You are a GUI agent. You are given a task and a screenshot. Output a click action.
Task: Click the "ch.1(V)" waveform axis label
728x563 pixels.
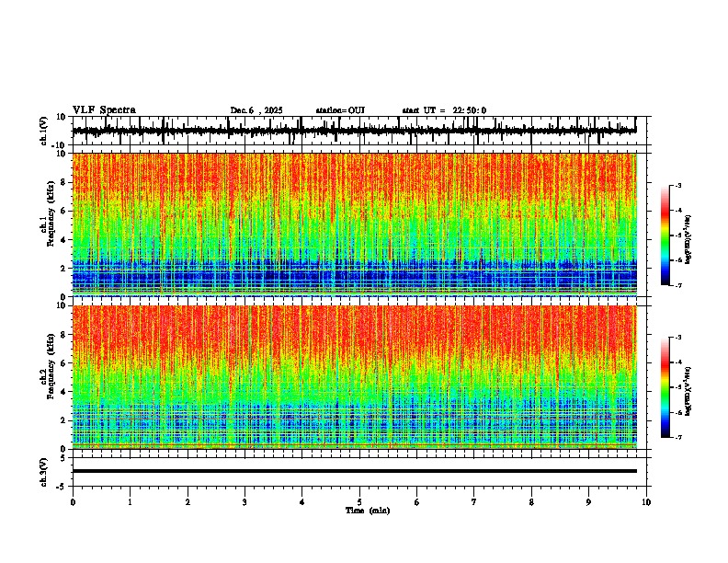pos(44,131)
